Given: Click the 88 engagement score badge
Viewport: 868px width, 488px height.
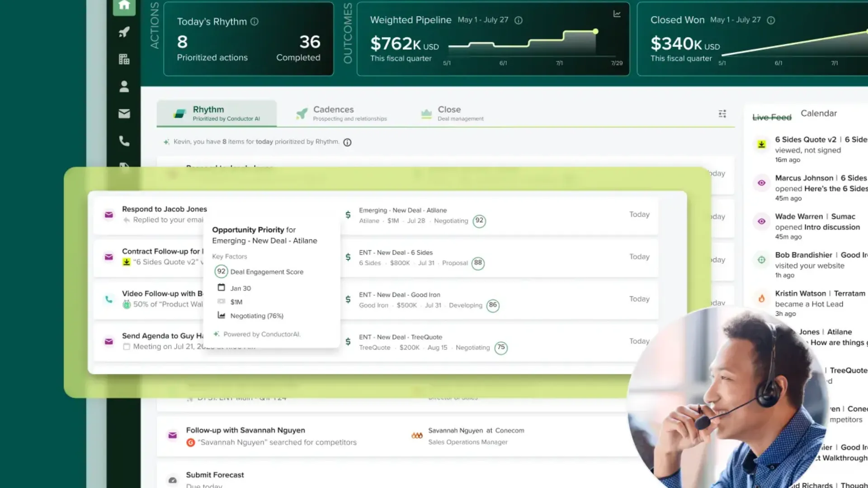Looking at the screenshot, I should pyautogui.click(x=478, y=263).
